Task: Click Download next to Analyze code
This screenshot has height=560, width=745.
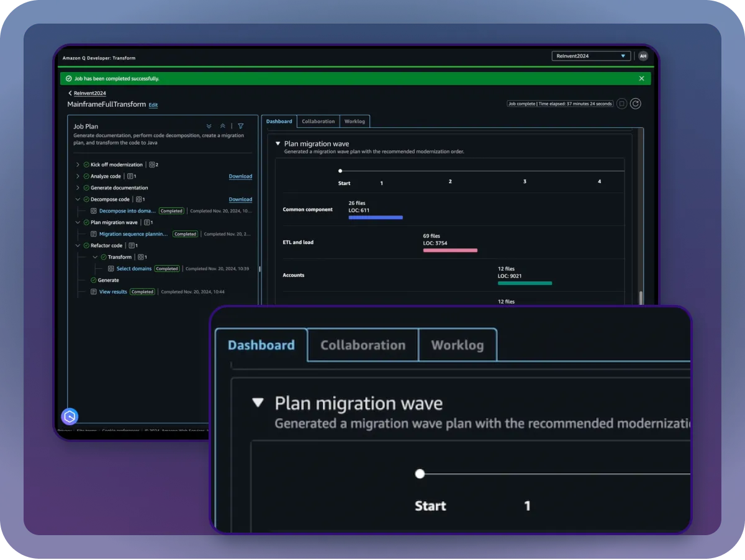Action: point(240,176)
